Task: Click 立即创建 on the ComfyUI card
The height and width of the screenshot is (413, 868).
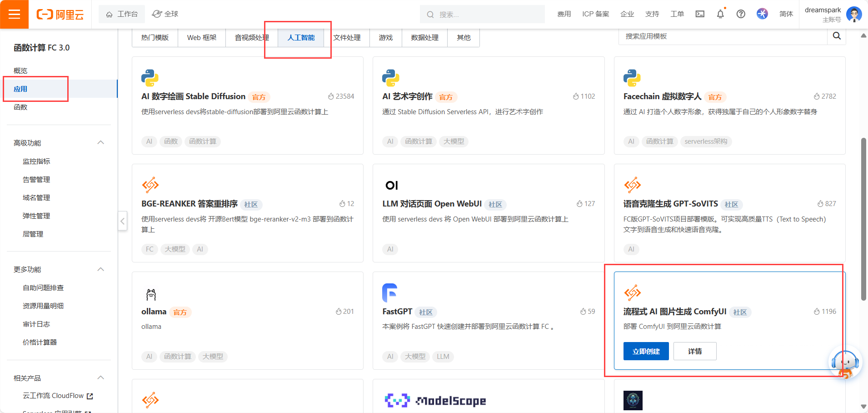Action: click(x=646, y=351)
